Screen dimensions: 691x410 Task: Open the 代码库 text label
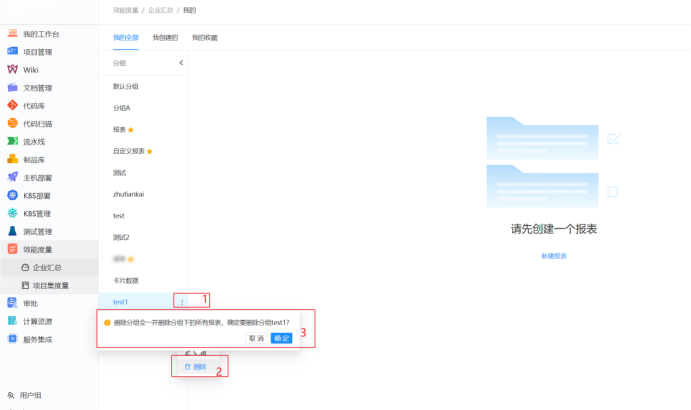[x=34, y=106]
